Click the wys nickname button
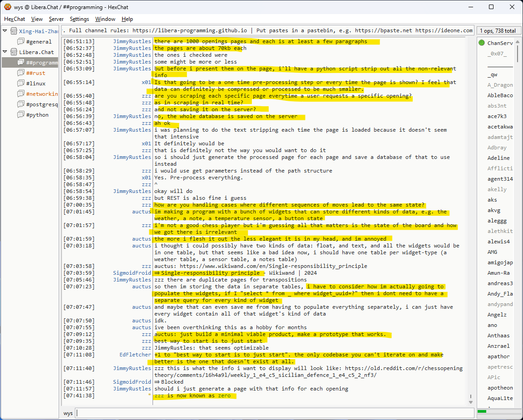Viewport: 523px width, 420px height. click(68, 413)
